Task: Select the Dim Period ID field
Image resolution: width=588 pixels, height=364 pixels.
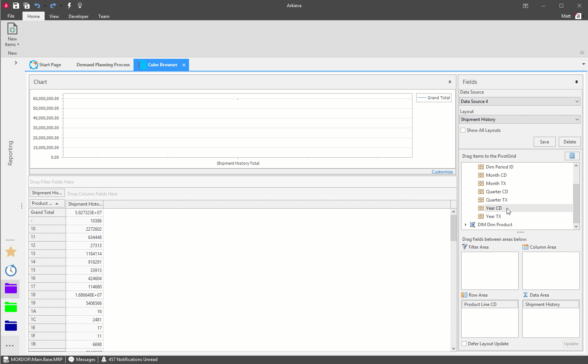Action: [499, 167]
